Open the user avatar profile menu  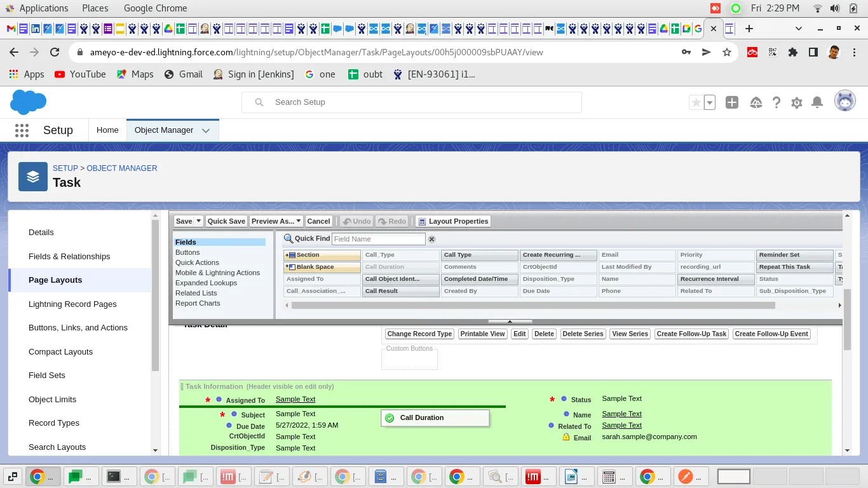(845, 101)
